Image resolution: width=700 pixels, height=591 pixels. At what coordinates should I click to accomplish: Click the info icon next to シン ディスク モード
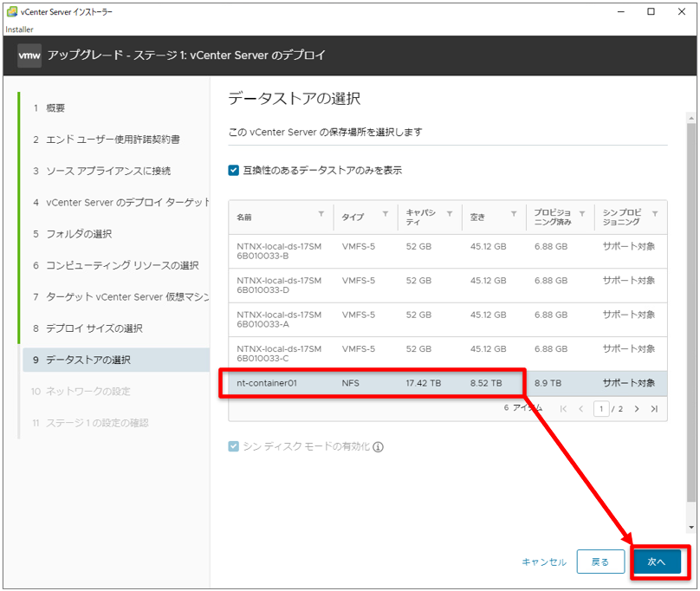tap(378, 447)
